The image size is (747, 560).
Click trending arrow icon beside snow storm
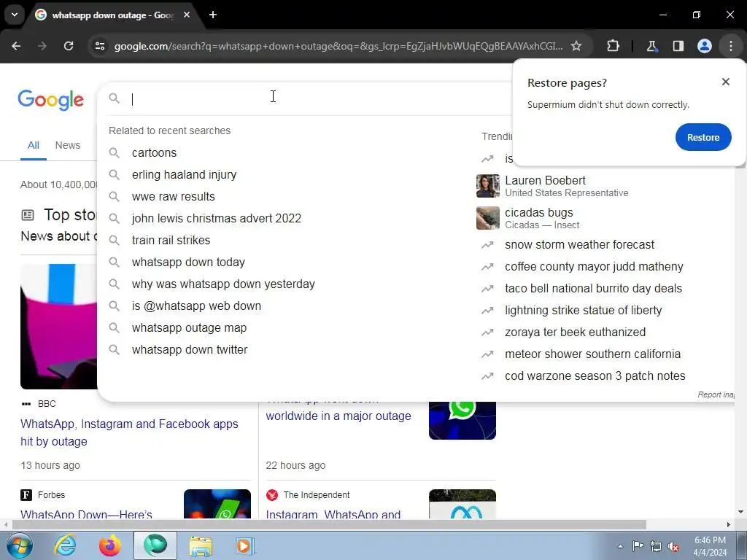(x=487, y=245)
